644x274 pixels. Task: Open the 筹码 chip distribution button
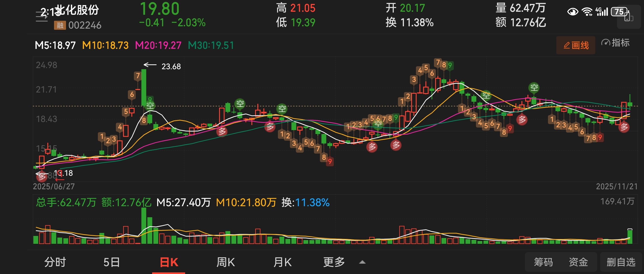[543, 262]
